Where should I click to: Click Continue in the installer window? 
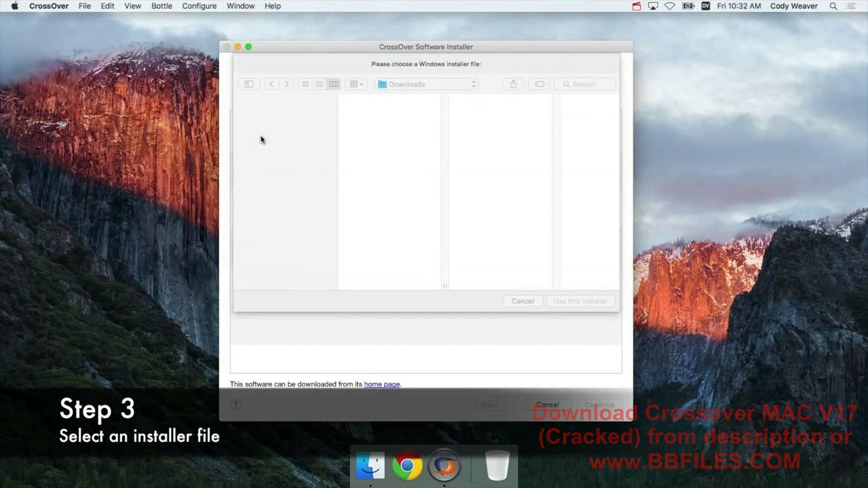click(x=599, y=405)
